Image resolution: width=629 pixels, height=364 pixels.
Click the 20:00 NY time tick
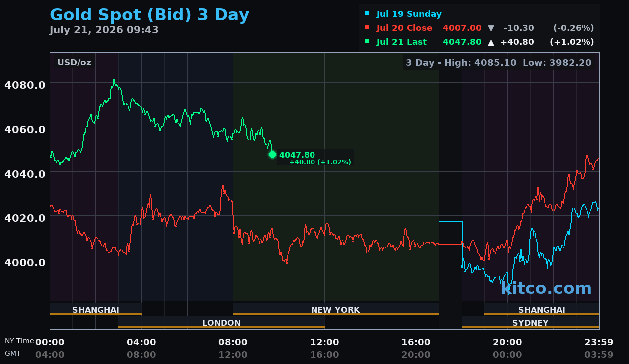coord(507,342)
